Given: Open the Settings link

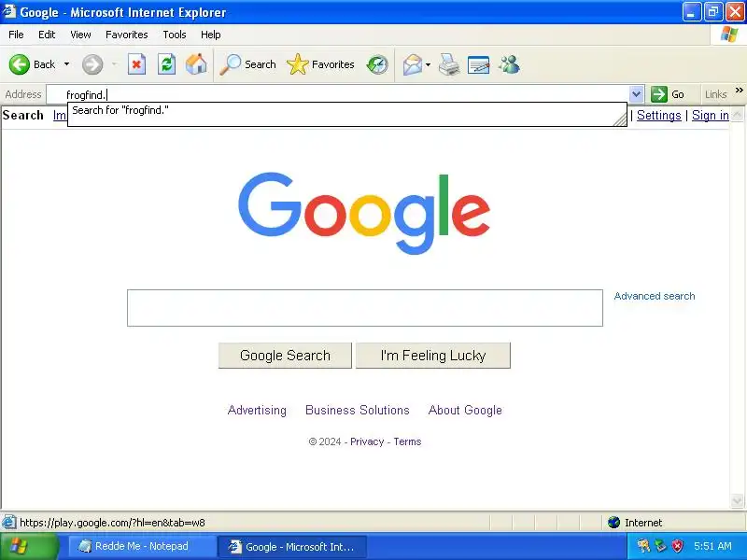Looking at the screenshot, I should [x=659, y=115].
